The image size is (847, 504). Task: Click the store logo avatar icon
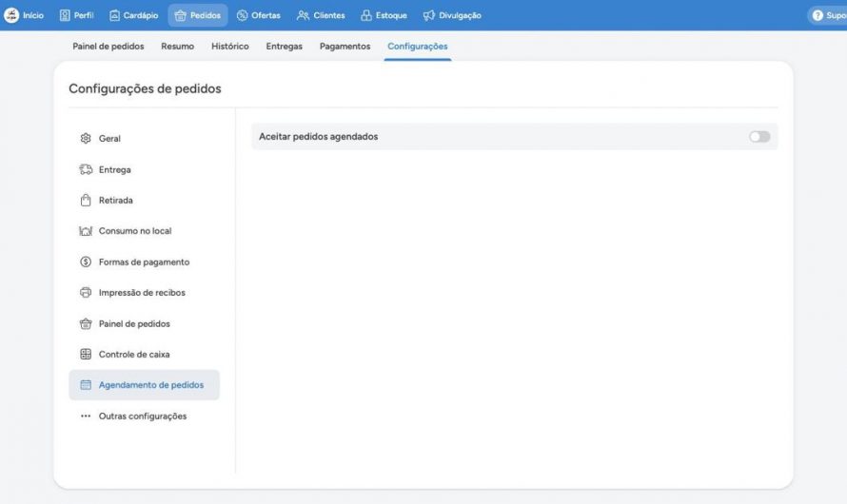(x=11, y=15)
